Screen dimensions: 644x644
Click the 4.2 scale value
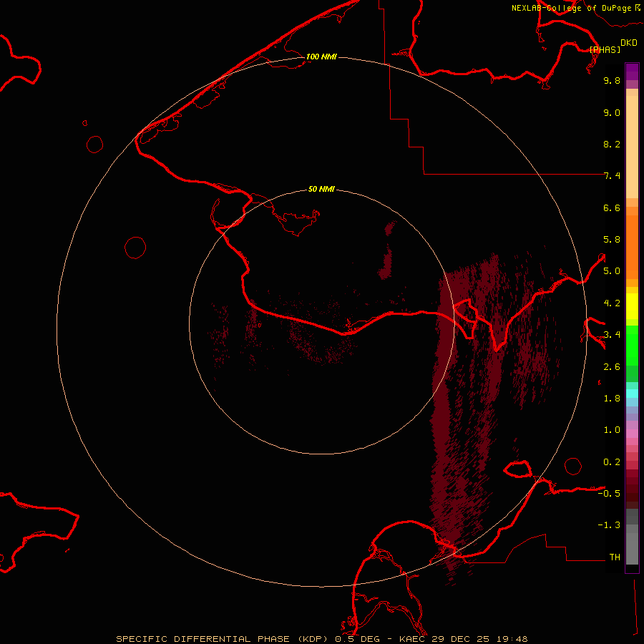pyautogui.click(x=612, y=303)
